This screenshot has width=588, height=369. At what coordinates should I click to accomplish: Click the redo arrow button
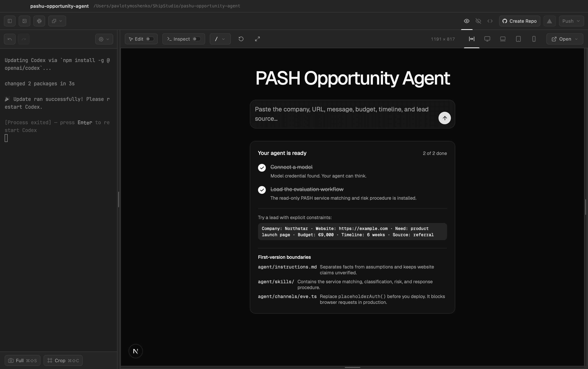pos(24,39)
